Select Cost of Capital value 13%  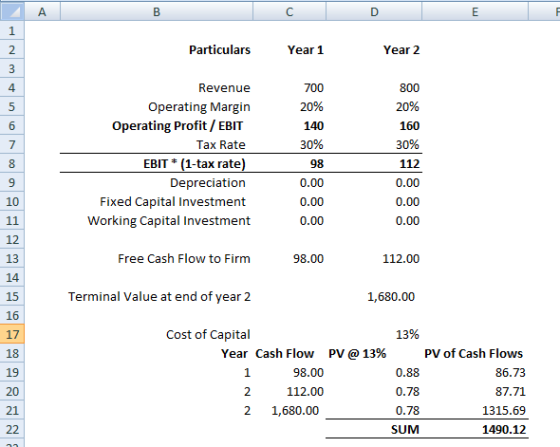pos(408,335)
